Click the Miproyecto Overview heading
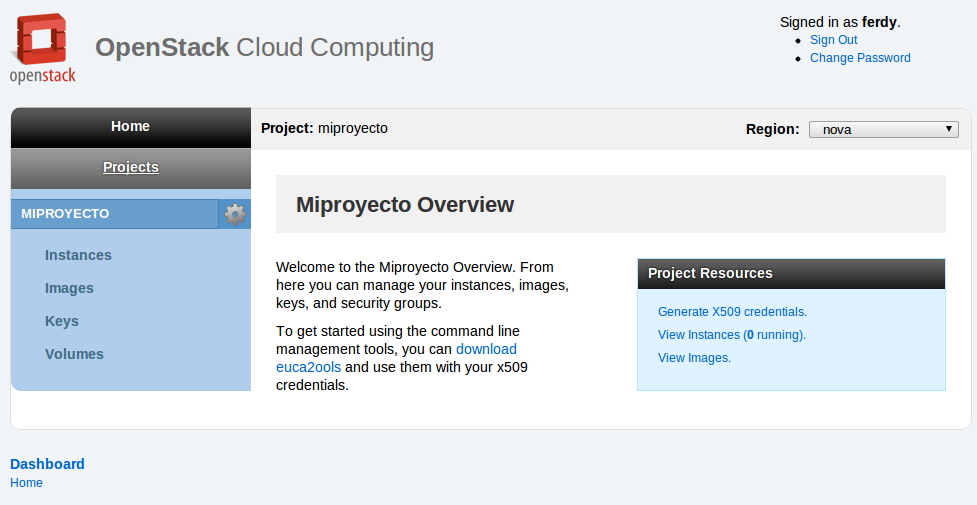Screen dimensions: 977x505 [405, 204]
